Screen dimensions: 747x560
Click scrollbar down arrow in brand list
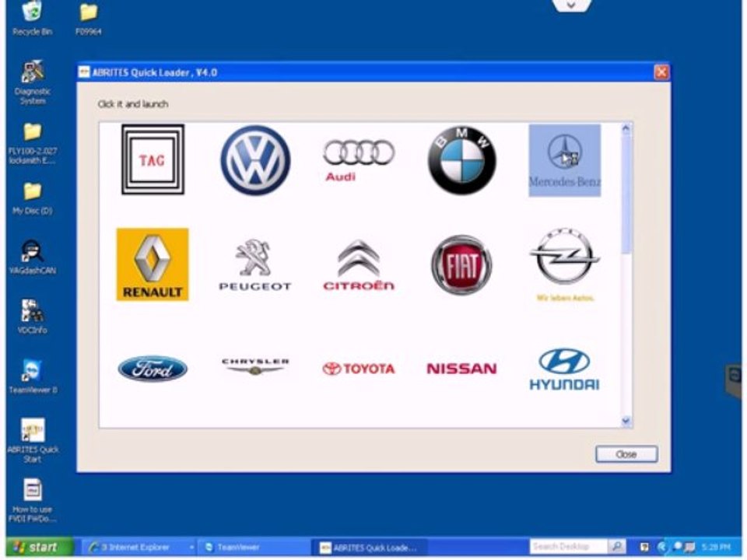[x=626, y=421]
